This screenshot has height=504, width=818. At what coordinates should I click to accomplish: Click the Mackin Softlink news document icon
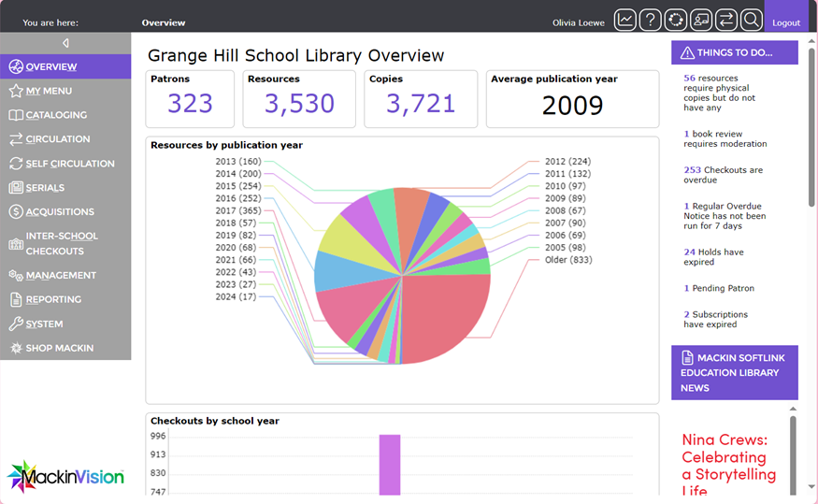[x=687, y=357]
